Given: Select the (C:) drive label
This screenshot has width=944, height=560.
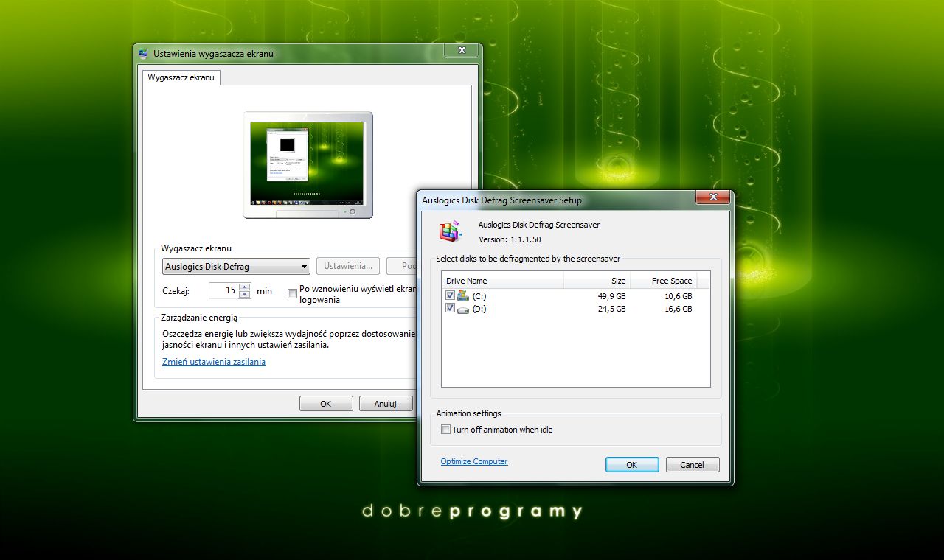Looking at the screenshot, I should click(x=479, y=296).
